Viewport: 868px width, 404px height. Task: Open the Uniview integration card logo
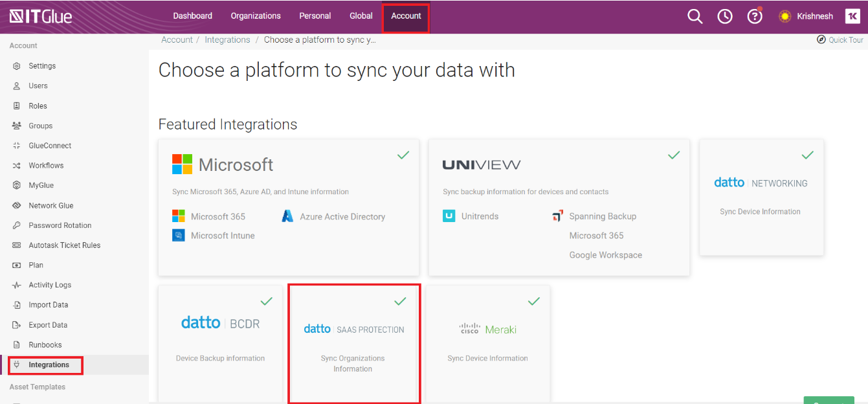click(482, 164)
